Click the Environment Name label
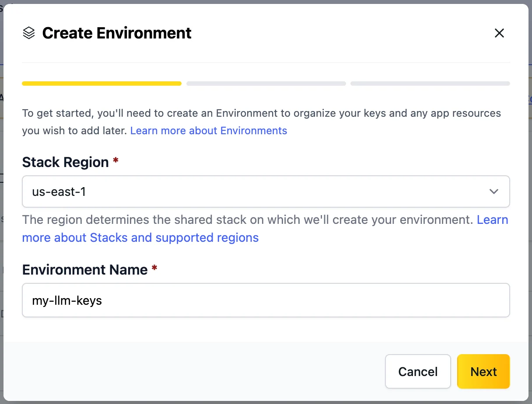Viewport: 532px width, 404px height. point(85,270)
